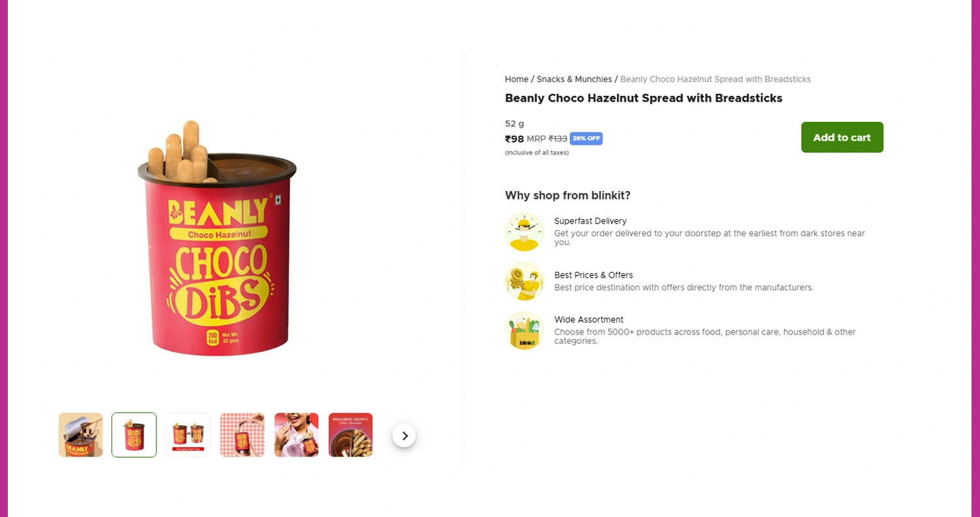Click the "Why shop from blinkit?" heading

click(x=567, y=196)
